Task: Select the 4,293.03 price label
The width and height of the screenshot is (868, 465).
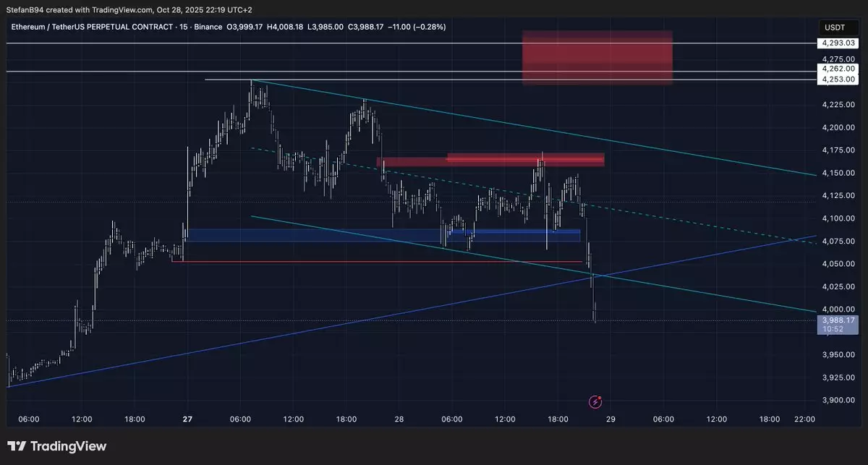Action: 838,43
